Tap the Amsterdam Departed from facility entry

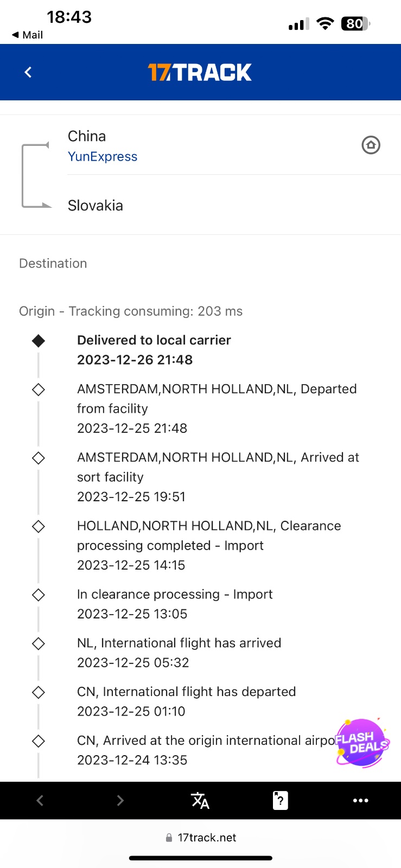pos(217,408)
